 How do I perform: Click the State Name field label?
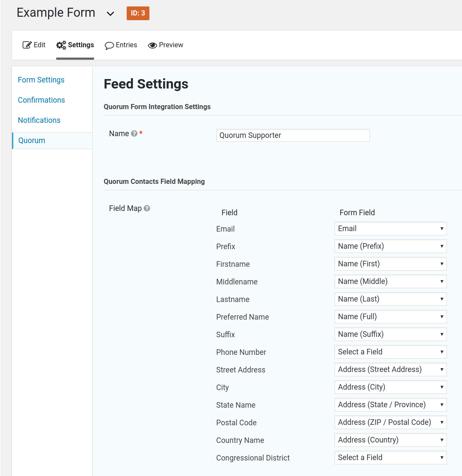236,405
